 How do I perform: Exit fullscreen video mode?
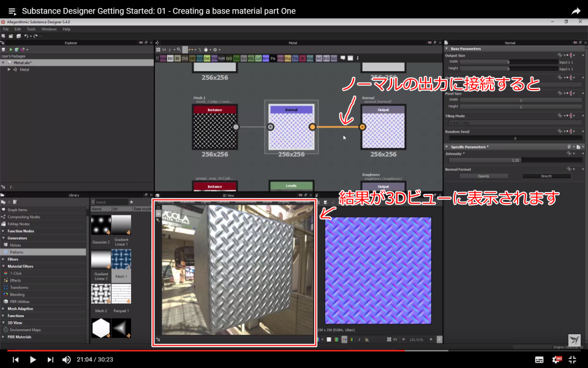(x=573, y=360)
